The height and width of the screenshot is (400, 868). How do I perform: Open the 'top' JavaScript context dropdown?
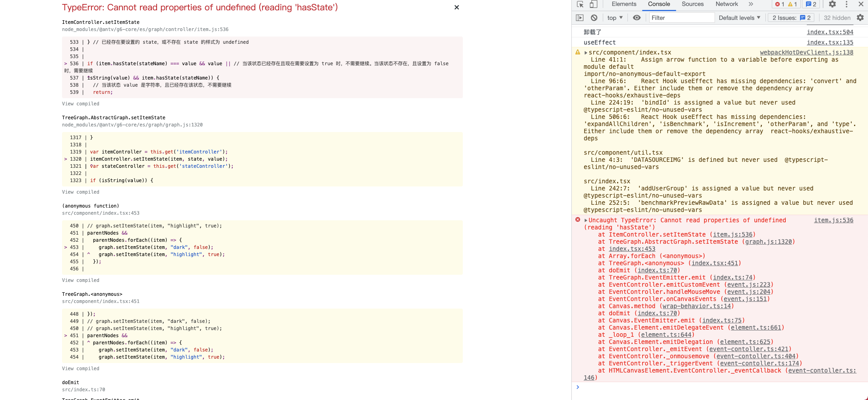(614, 17)
